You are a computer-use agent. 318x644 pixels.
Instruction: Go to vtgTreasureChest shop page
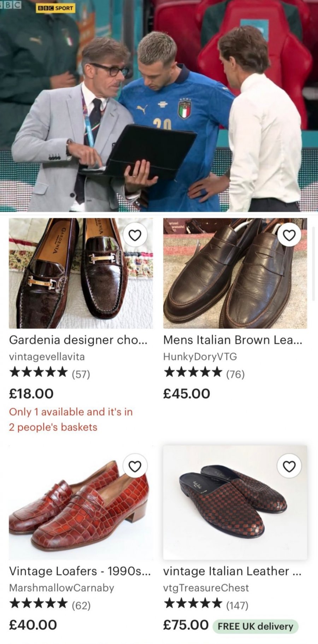(x=206, y=588)
